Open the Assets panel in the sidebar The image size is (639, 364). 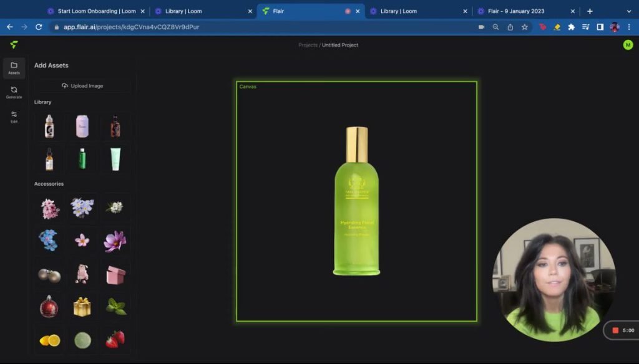pos(14,68)
